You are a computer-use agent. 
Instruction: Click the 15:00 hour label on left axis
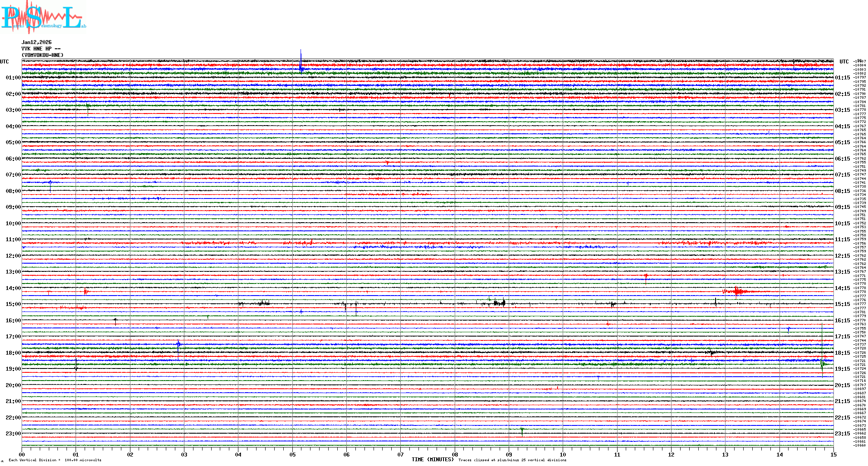[x=13, y=304]
